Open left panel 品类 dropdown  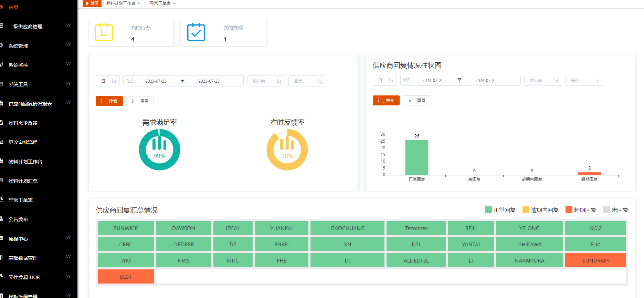pyautogui.click(x=307, y=81)
